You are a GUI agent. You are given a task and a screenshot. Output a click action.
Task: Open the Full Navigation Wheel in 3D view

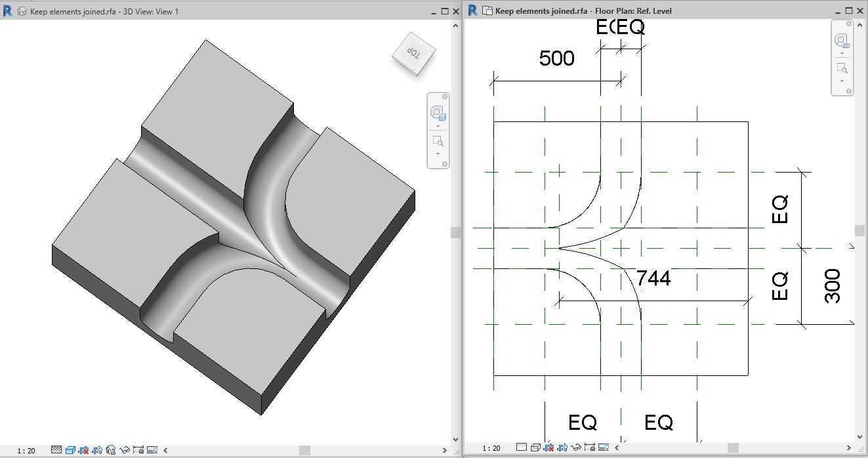(x=437, y=114)
